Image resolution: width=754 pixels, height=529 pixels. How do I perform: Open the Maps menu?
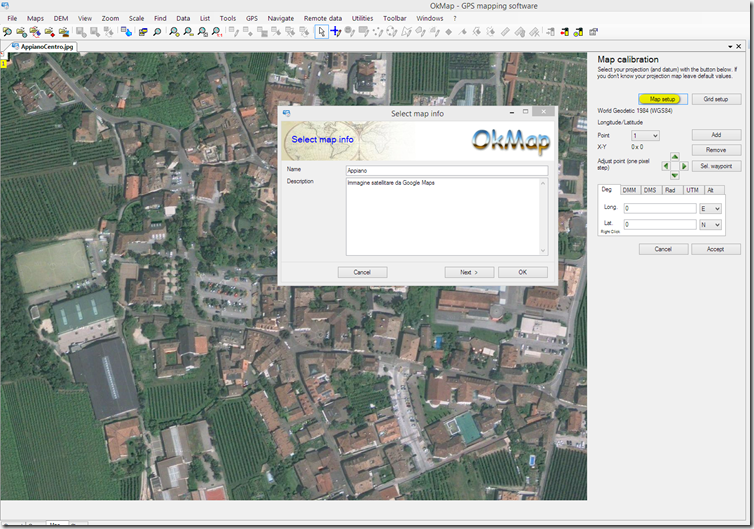tap(35, 18)
